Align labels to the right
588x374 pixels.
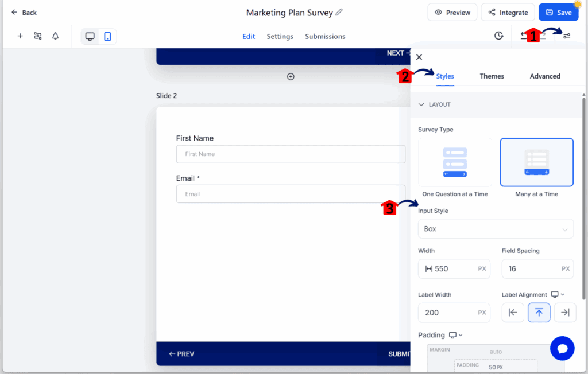565,313
